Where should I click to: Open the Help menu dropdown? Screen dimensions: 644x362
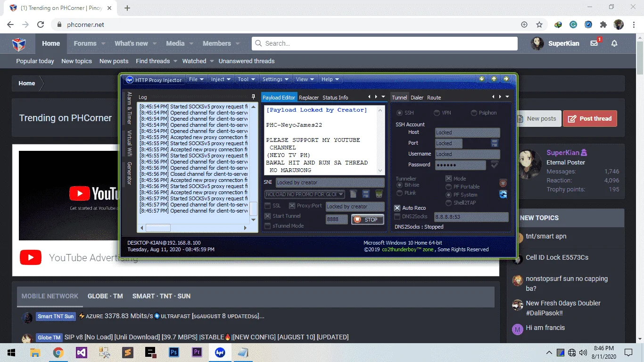click(x=330, y=80)
